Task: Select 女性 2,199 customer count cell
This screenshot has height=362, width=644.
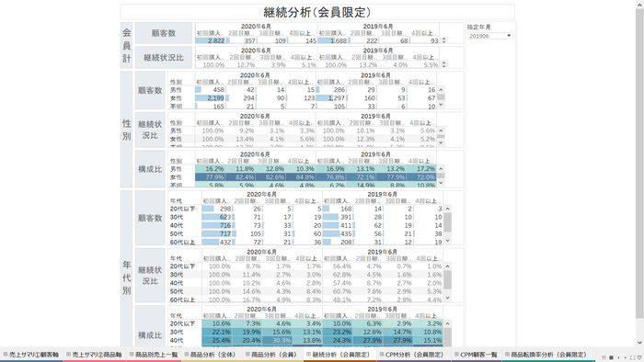Action: coord(210,98)
